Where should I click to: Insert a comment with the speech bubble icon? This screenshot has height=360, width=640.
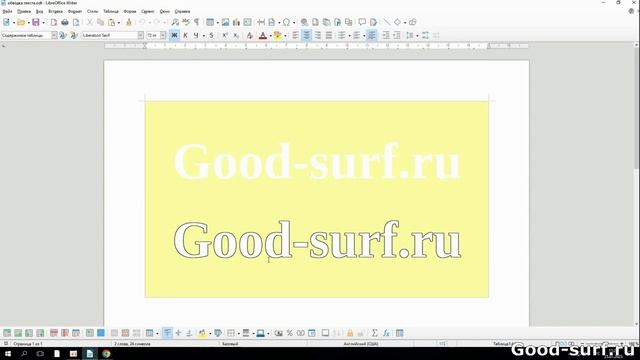pos(362,22)
